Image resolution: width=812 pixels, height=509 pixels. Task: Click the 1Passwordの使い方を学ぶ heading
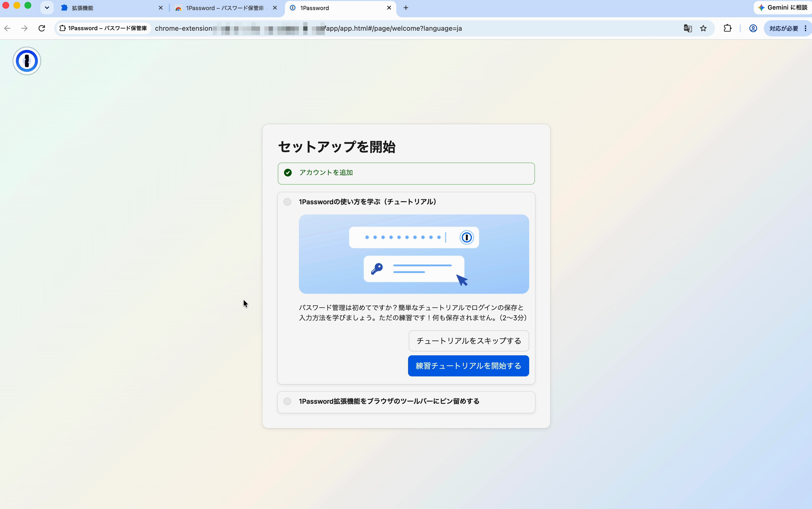pos(367,202)
